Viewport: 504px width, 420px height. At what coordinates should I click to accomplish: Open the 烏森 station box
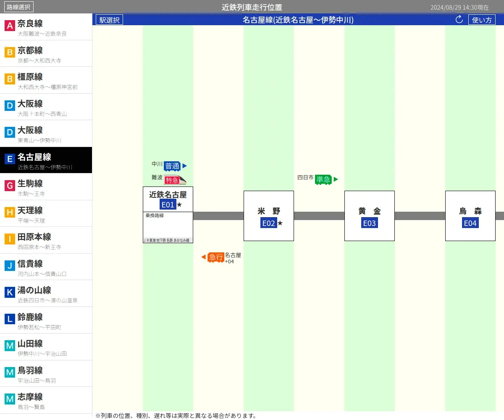[470, 216]
